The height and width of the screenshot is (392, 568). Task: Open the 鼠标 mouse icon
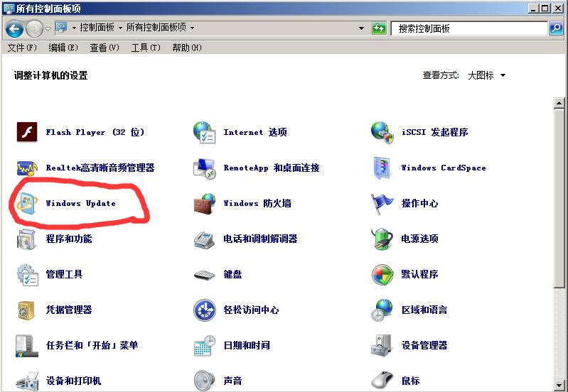click(382, 381)
